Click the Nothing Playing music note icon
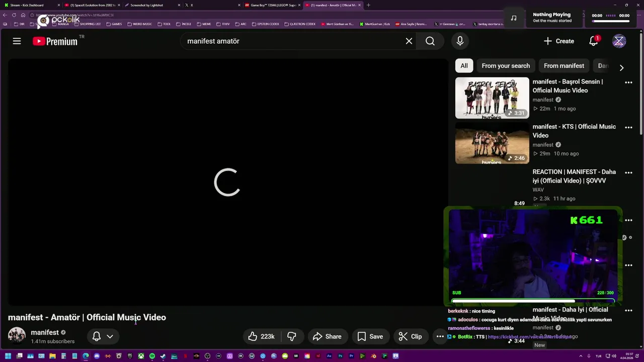Viewport: 644px width, 362px height. click(513, 18)
